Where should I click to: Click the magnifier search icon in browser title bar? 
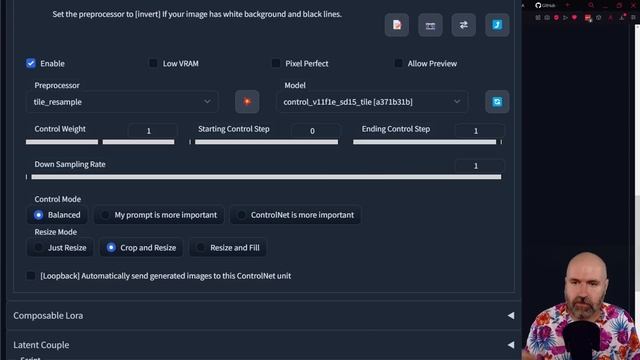pos(591,5)
